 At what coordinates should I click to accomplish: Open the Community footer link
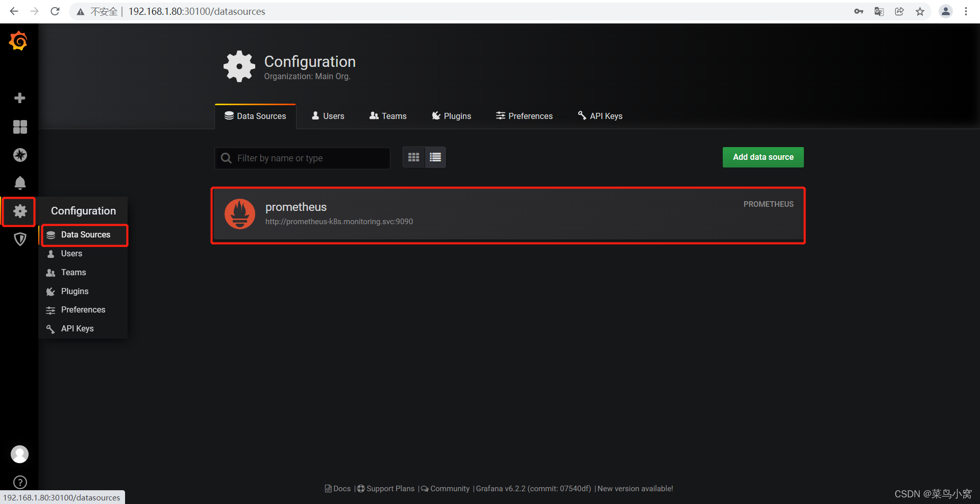click(x=445, y=489)
